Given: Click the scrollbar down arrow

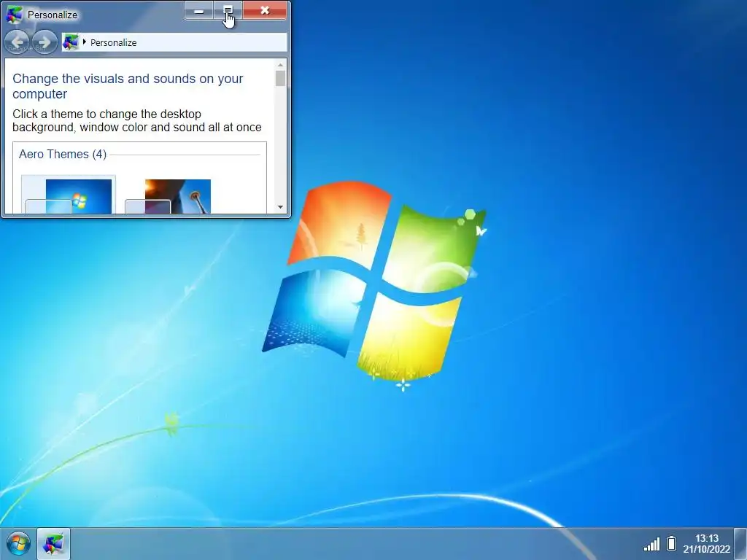Looking at the screenshot, I should click(280, 206).
